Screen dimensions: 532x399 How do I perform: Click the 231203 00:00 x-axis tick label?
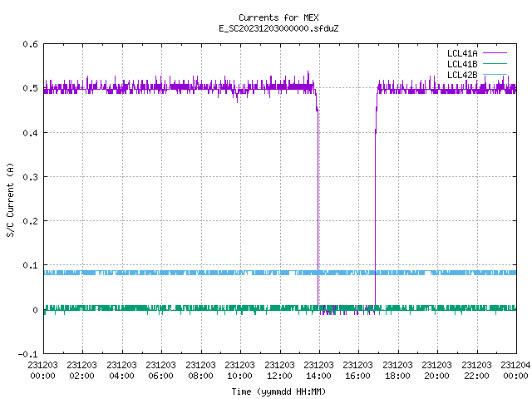point(42,371)
